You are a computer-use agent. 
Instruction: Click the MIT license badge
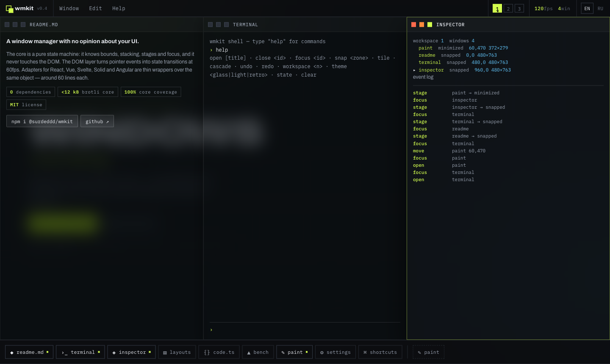click(x=26, y=105)
